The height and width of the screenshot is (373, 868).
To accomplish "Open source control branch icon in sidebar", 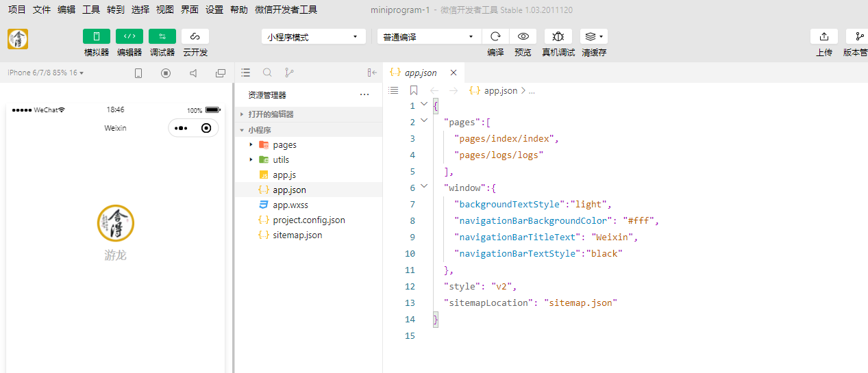I will click(x=288, y=73).
